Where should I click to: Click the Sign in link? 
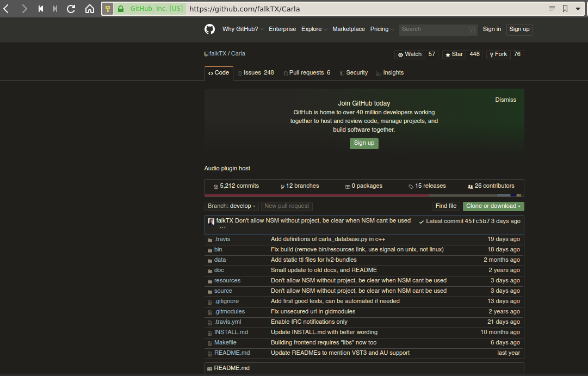(492, 29)
